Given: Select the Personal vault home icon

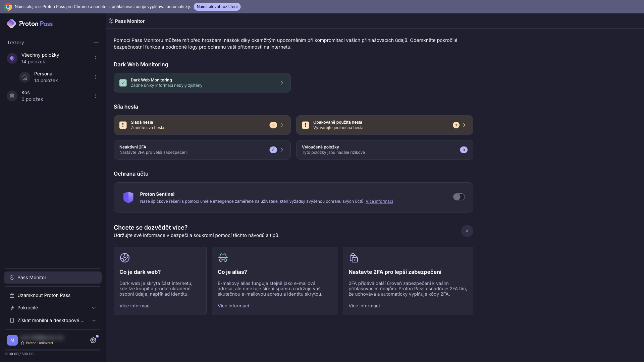Looking at the screenshot, I should (25, 77).
